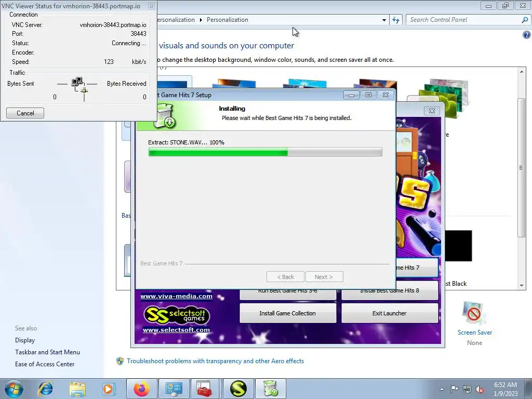Minimize the Control Panel window

tap(488, 6)
